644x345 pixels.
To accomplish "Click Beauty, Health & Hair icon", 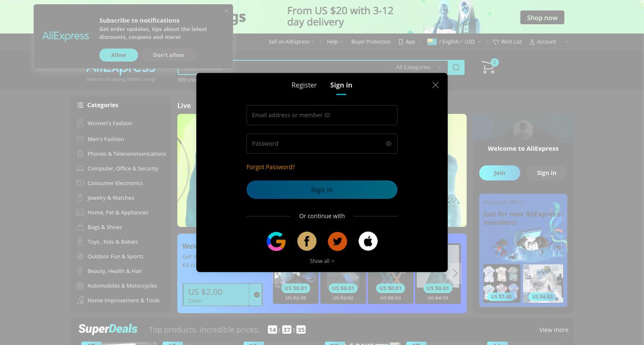I will (80, 271).
